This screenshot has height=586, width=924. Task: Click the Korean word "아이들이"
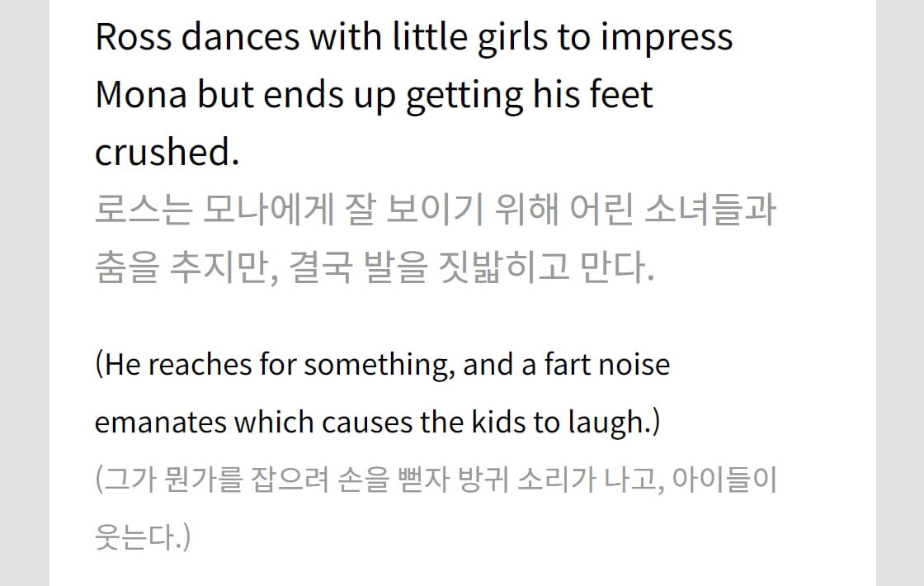[725, 480]
